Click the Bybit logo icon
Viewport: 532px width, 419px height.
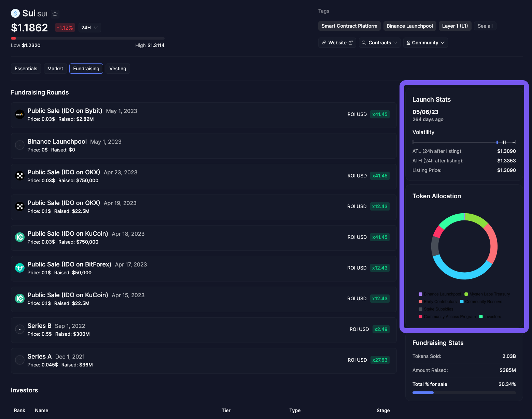click(20, 114)
